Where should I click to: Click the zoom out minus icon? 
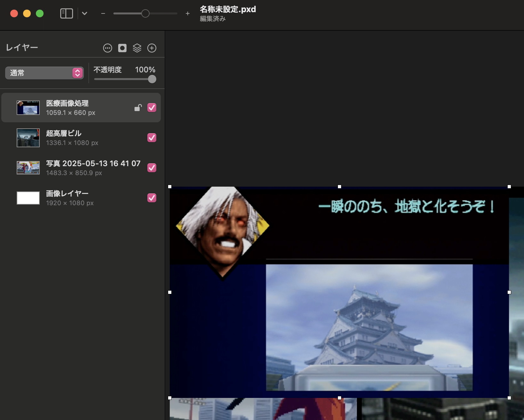click(103, 13)
